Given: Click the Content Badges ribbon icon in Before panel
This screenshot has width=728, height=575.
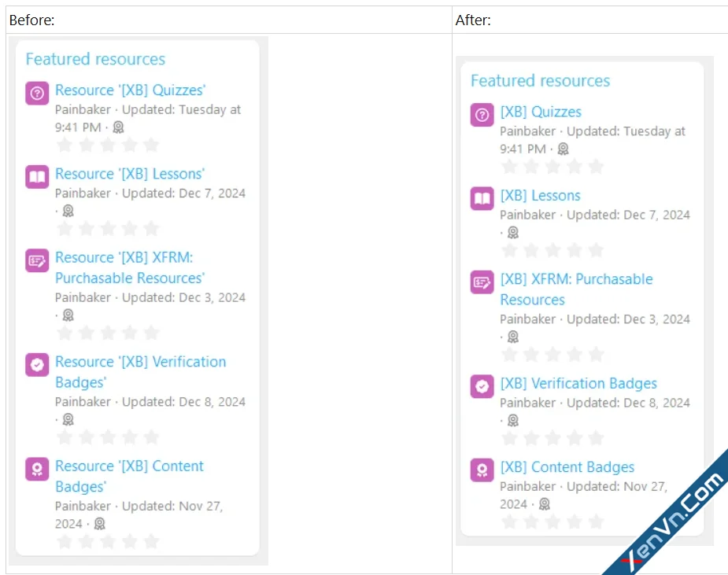Looking at the screenshot, I should (x=37, y=470).
